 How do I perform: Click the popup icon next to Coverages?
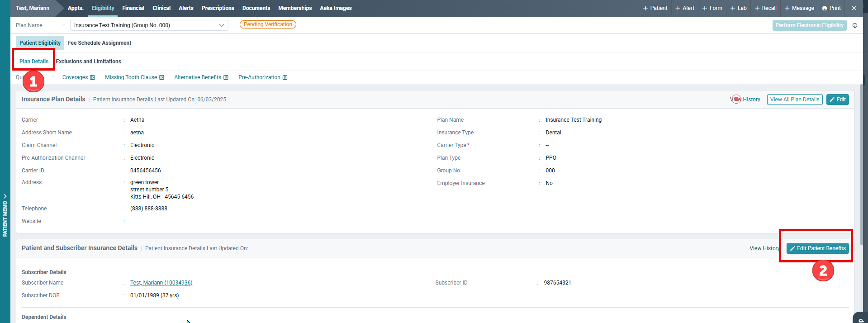pyautogui.click(x=92, y=77)
